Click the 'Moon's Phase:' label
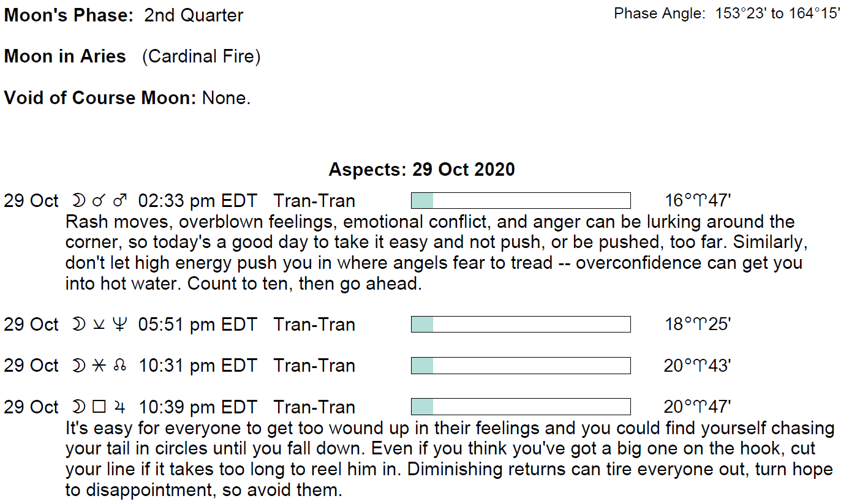 (69, 15)
